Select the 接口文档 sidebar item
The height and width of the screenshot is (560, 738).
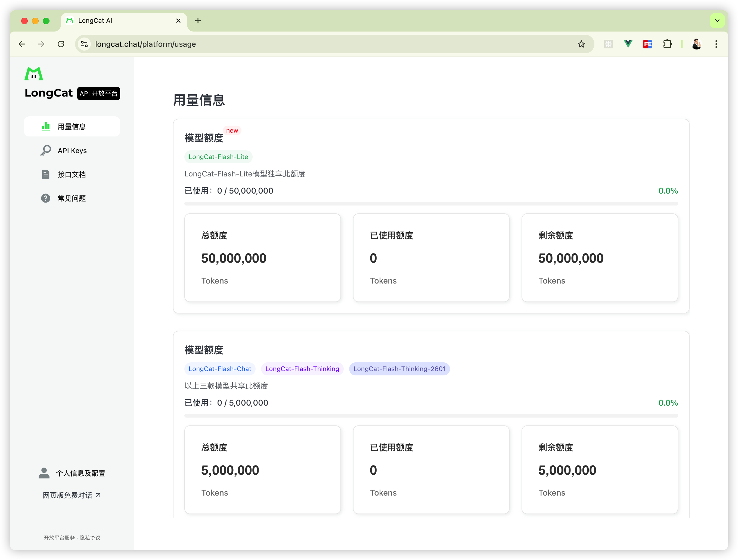(x=72, y=175)
